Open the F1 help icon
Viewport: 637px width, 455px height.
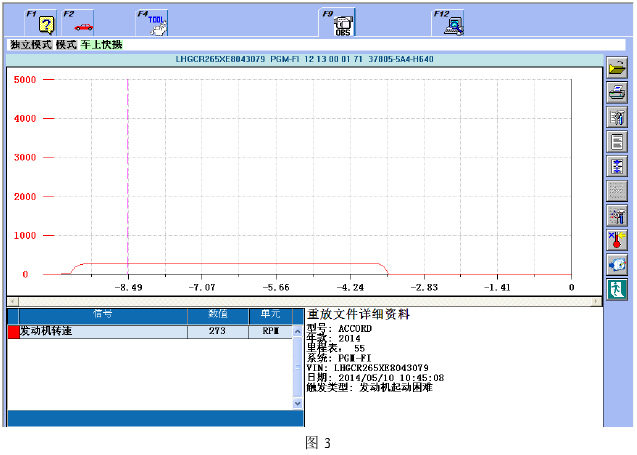[x=41, y=23]
